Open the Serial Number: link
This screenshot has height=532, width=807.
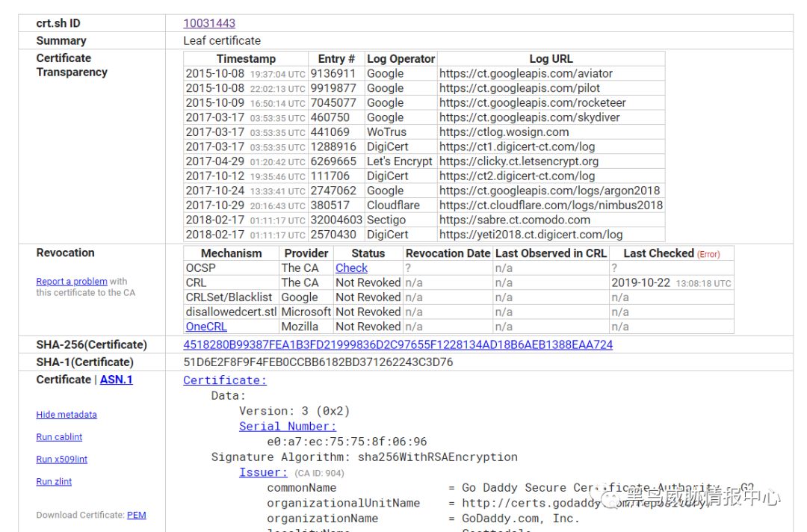coord(288,427)
